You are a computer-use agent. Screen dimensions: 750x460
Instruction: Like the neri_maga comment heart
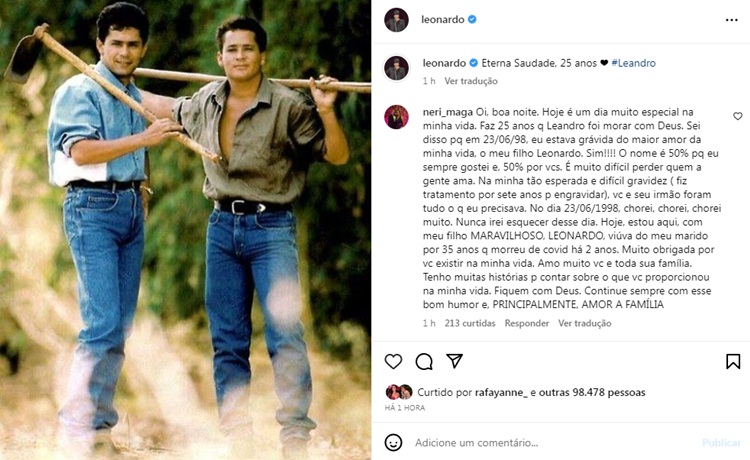tap(738, 117)
